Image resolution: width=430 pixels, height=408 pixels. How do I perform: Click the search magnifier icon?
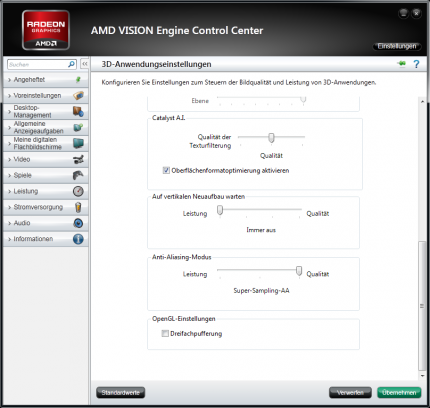71,64
